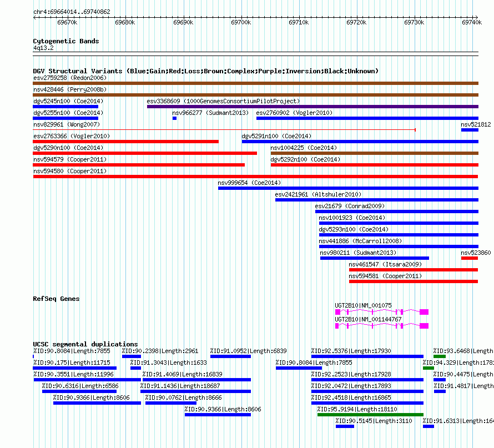Open the %ID:92.2523|Length:17928 duplication label
This screenshot has width=494, height=448.
351,374
